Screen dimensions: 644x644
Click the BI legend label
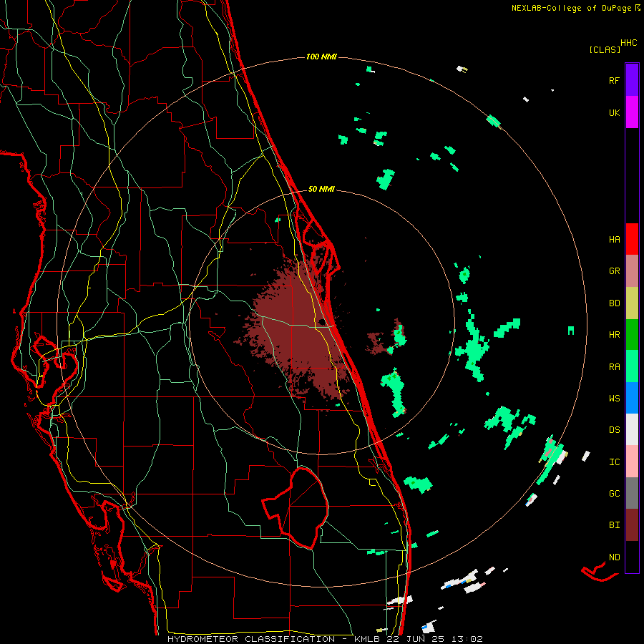(x=614, y=525)
